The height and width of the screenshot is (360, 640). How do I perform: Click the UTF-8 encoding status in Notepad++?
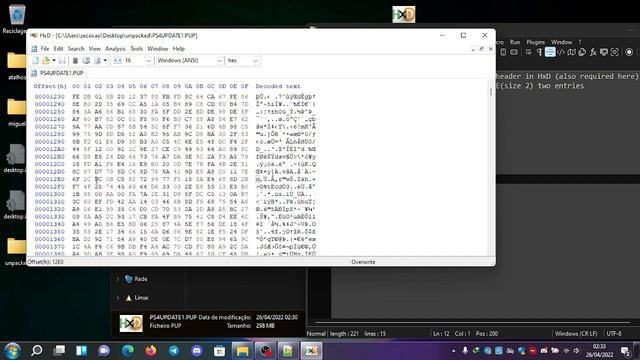click(x=614, y=333)
